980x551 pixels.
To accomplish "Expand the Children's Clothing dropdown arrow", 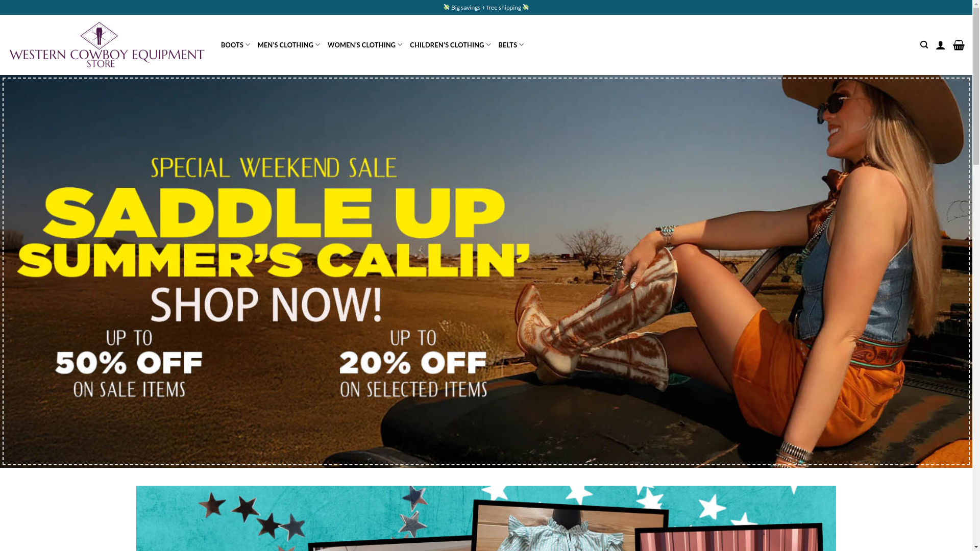I will [x=488, y=45].
